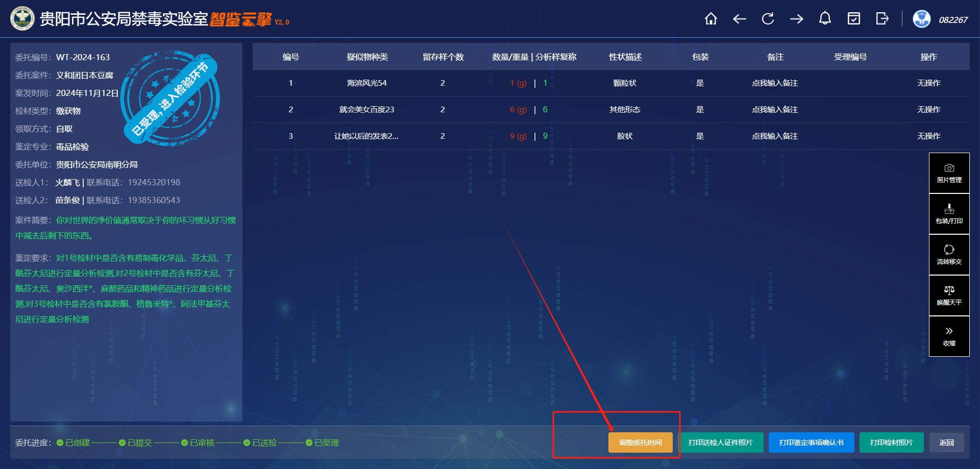Click transfer handover (流转移交) icon
980x469 pixels.
coord(949,255)
